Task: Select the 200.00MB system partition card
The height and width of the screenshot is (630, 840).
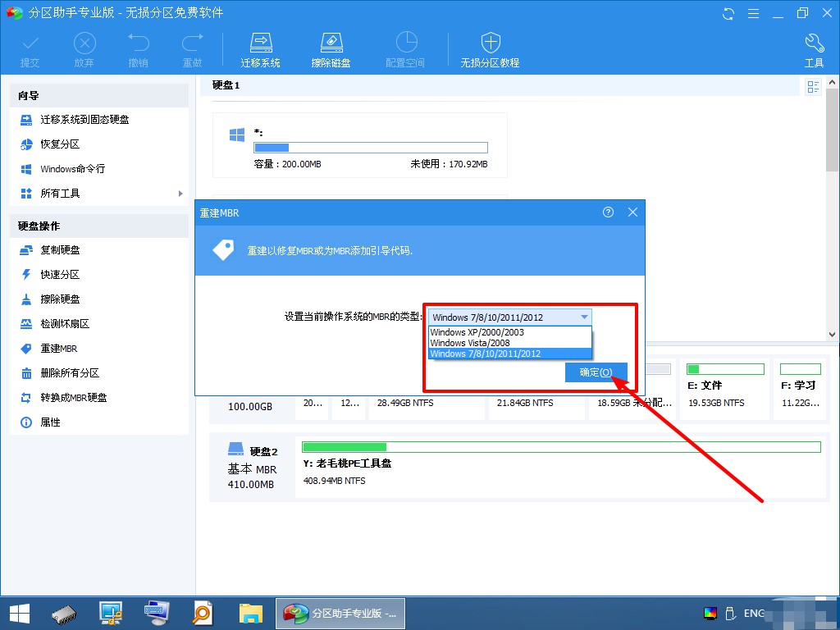Action: point(360,145)
